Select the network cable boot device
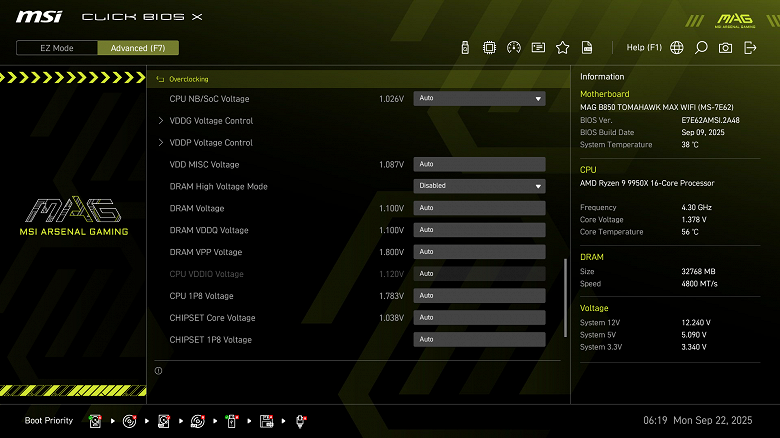This screenshot has width=780, height=438. (x=300, y=421)
